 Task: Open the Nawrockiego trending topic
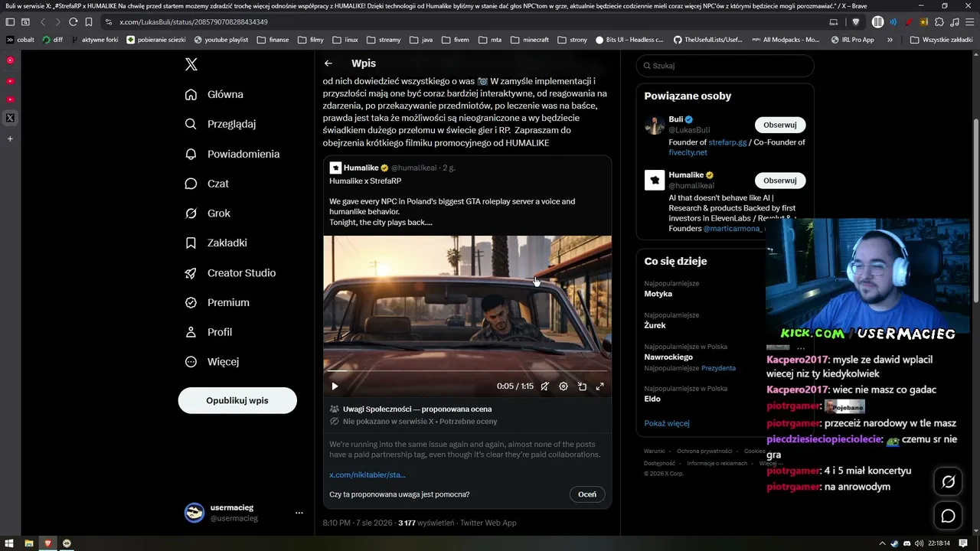point(668,357)
